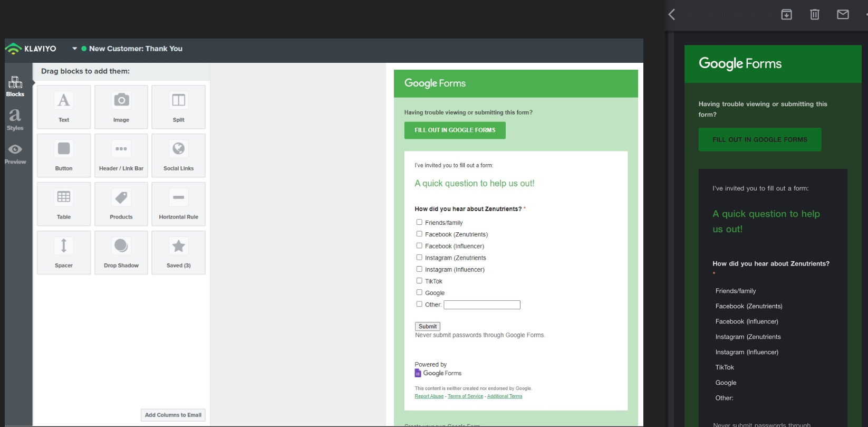The height and width of the screenshot is (427, 868).
Task: Click FILL OUT IN GOOGLE FORMS in editor
Action: point(455,130)
